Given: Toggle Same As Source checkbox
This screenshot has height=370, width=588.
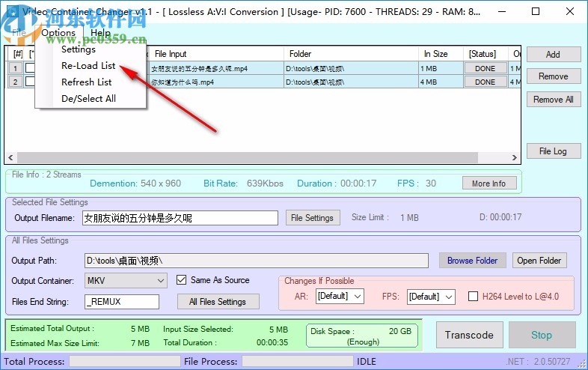Looking at the screenshot, I should 182,280.
